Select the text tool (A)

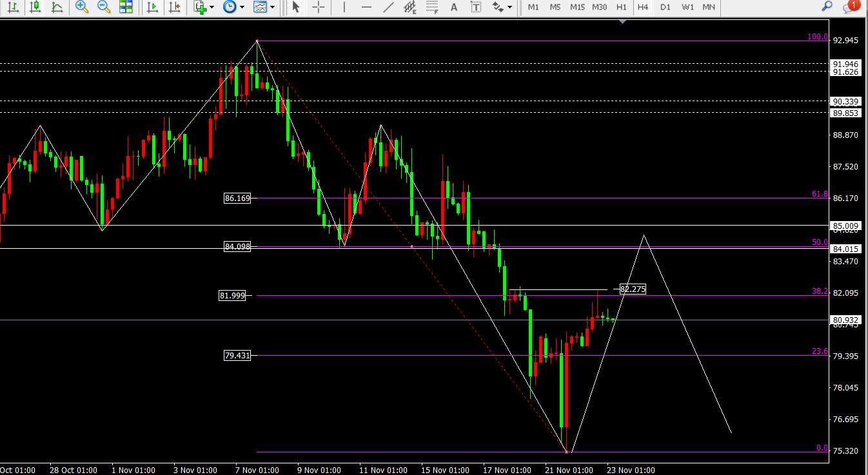[454, 7]
